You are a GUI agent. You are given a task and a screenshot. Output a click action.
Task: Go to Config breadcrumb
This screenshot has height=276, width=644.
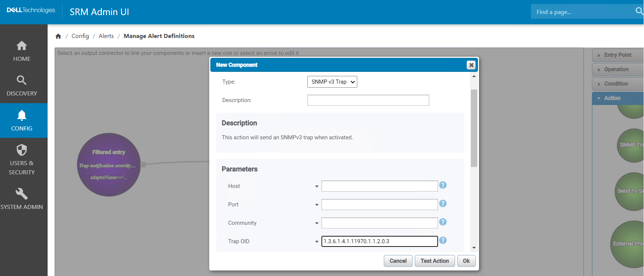point(80,36)
